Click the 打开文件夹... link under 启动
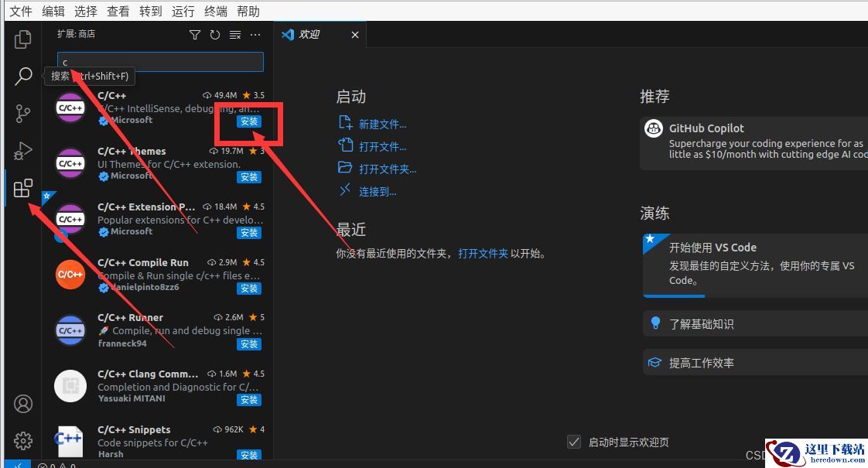Viewport: 868px width, 468px height. point(388,169)
